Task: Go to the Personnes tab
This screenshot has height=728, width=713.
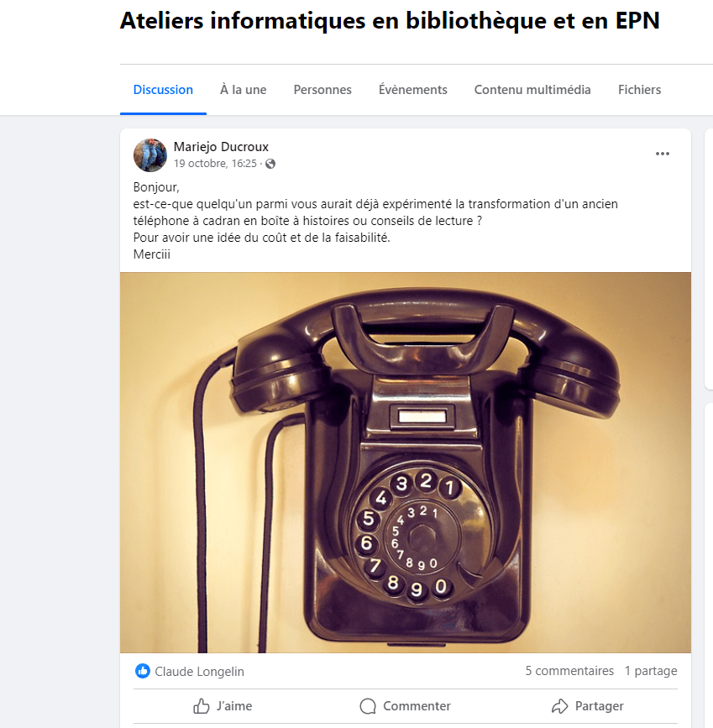Action: tap(322, 90)
